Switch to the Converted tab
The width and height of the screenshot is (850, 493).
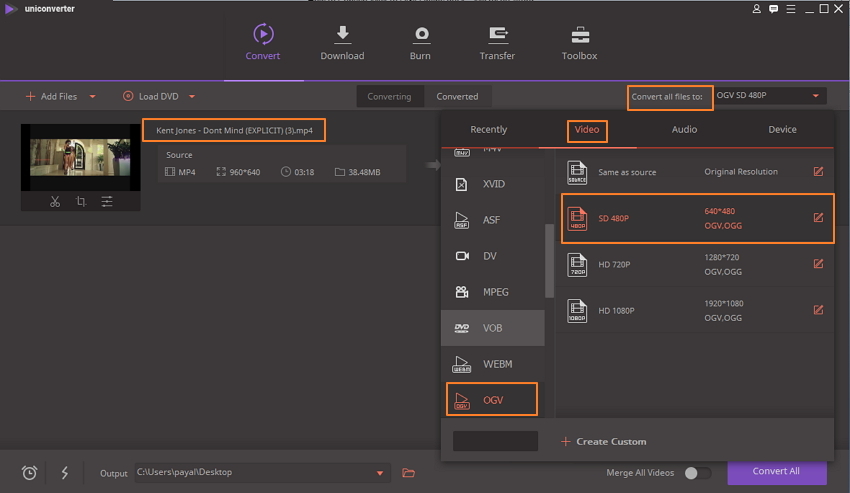pos(457,97)
